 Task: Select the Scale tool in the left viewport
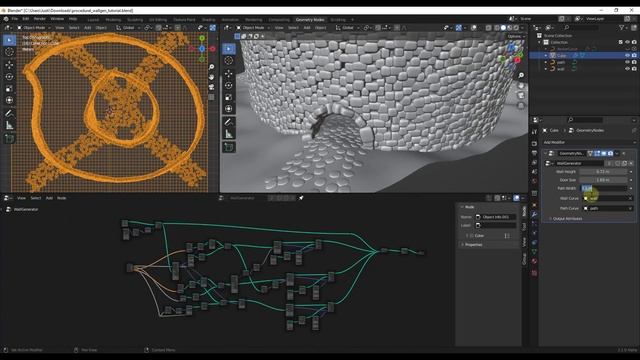tap(9, 89)
